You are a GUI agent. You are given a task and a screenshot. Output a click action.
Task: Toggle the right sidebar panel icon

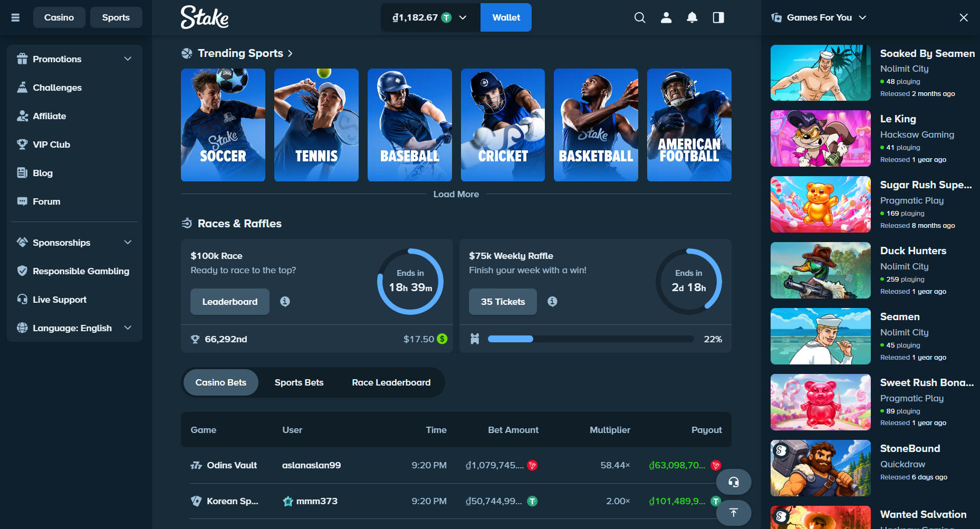click(x=718, y=17)
